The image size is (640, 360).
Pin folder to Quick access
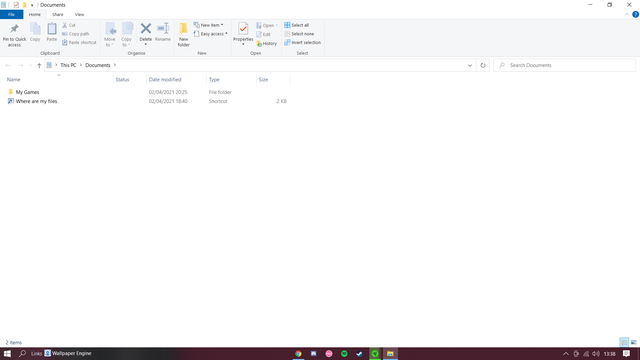[x=14, y=35]
